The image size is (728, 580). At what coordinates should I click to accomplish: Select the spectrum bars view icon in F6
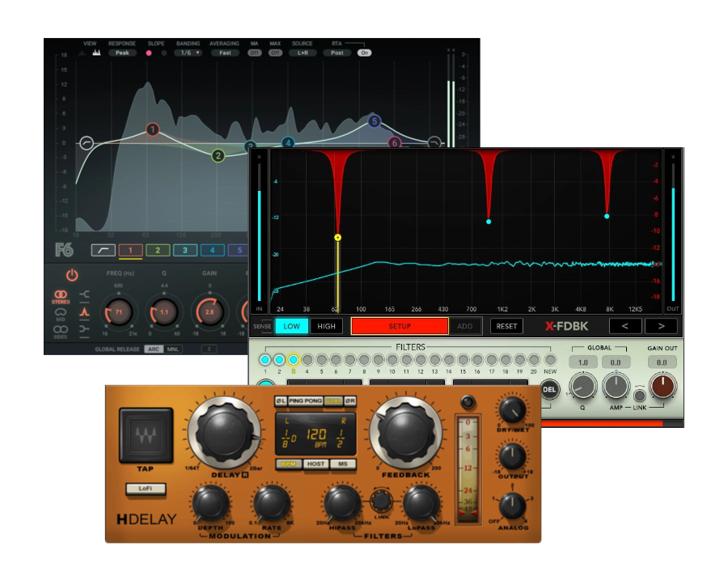click(x=96, y=53)
